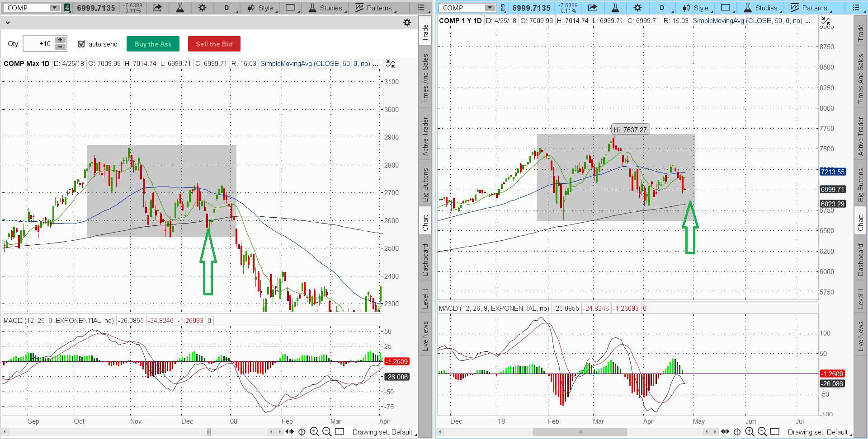Click the share icon in left chart toolbar

[157, 8]
